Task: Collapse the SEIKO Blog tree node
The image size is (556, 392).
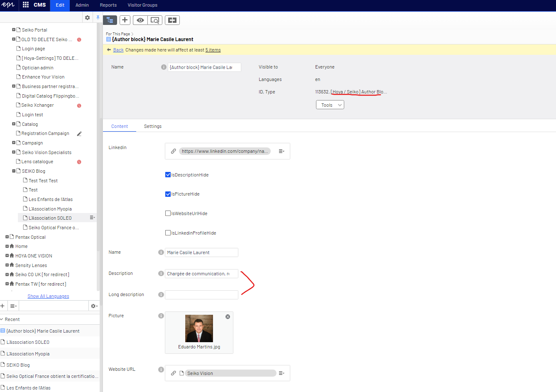Action: (x=14, y=171)
